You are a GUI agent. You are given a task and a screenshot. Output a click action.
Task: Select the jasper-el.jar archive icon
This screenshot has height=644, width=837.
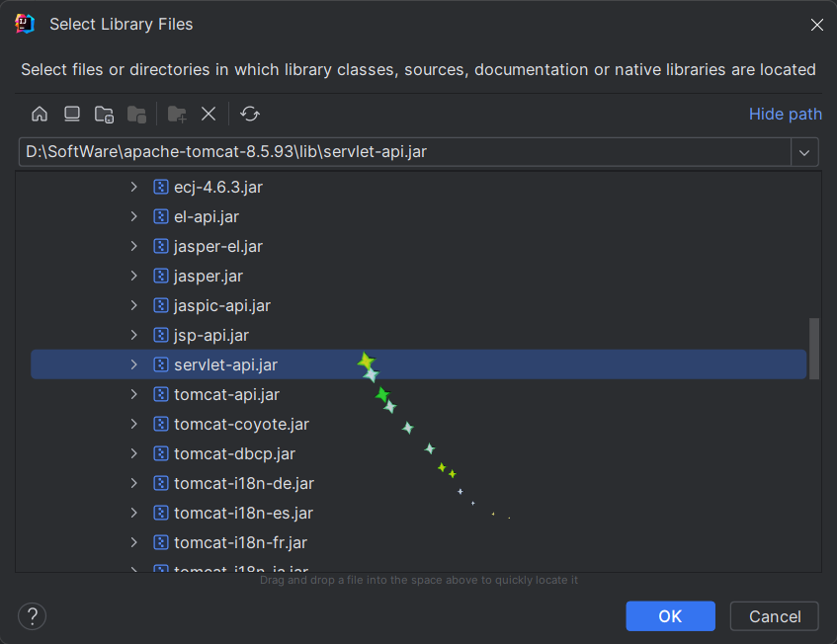click(x=161, y=246)
